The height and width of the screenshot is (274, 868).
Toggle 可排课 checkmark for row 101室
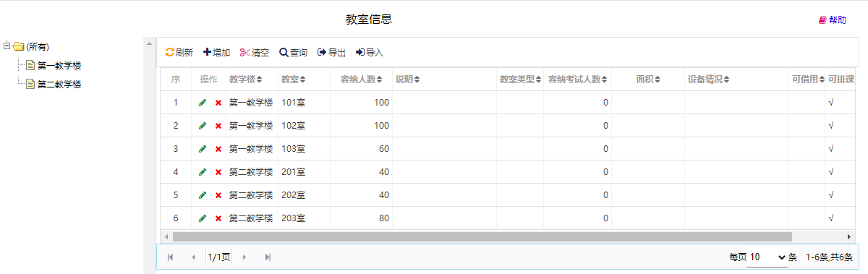click(x=831, y=103)
